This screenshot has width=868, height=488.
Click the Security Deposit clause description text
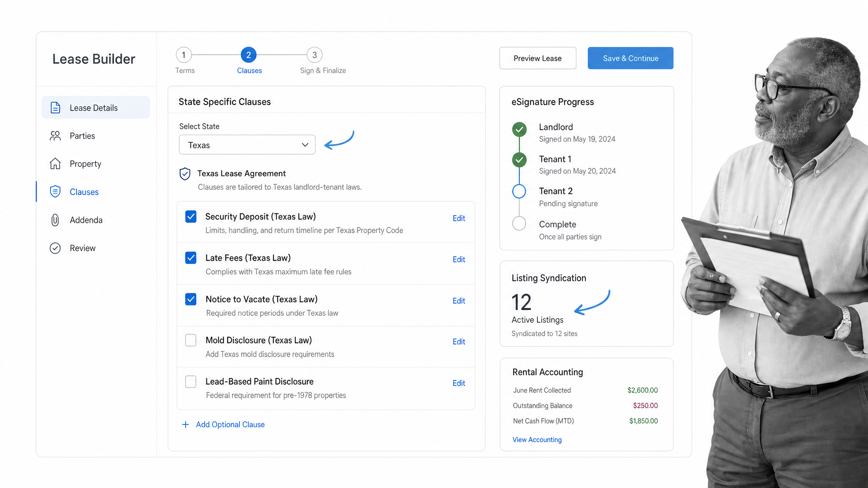304,230
